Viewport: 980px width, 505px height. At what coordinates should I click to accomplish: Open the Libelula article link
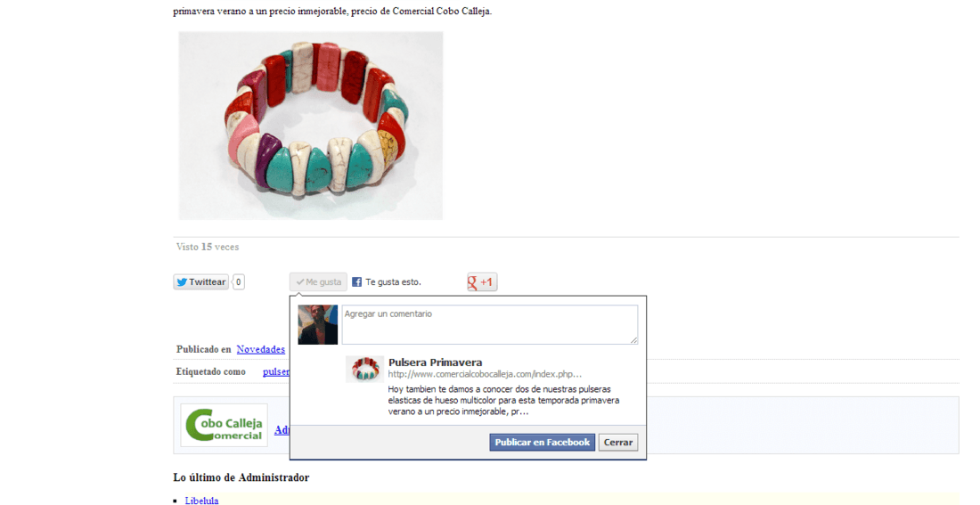click(202, 501)
